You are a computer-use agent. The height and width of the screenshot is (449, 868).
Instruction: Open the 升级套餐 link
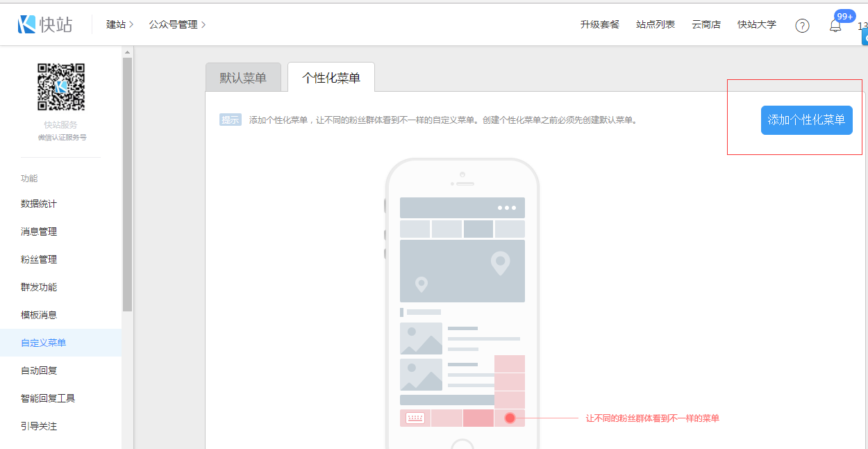[x=599, y=24]
